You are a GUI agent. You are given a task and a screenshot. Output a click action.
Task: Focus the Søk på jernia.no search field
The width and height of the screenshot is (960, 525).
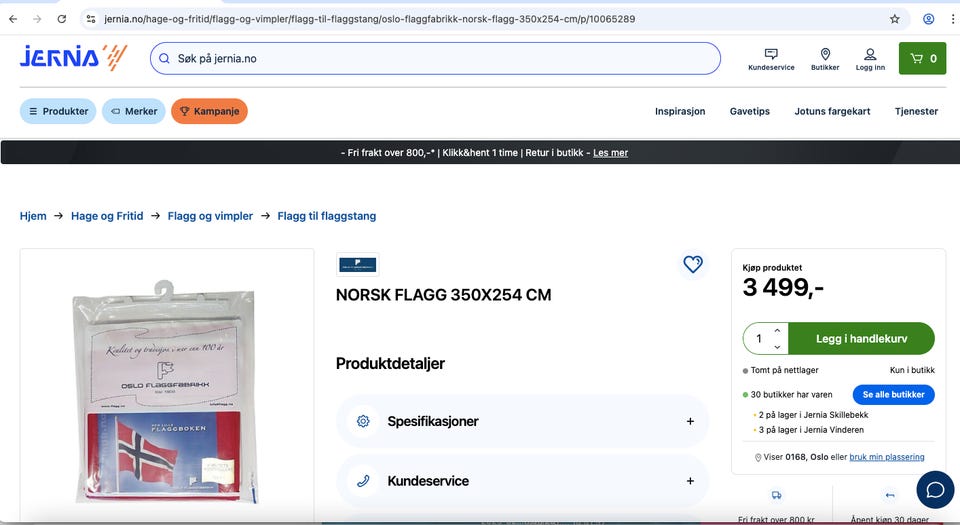coord(435,59)
